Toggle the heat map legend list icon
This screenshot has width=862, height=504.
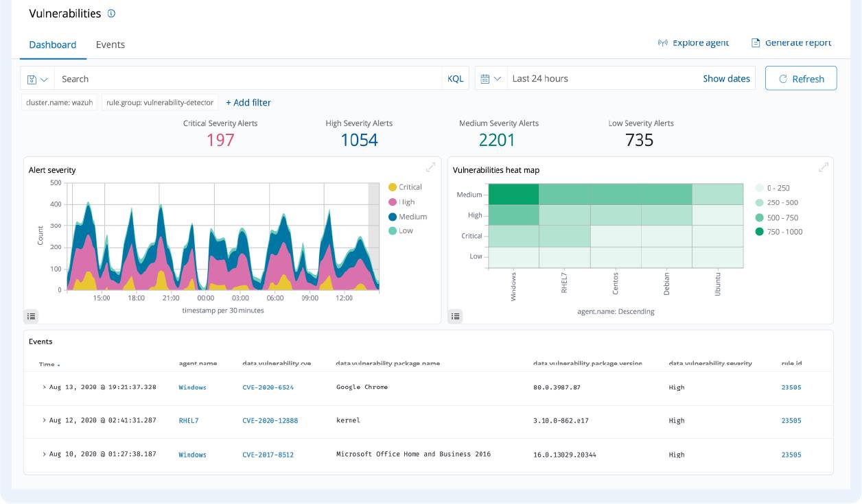click(x=455, y=316)
